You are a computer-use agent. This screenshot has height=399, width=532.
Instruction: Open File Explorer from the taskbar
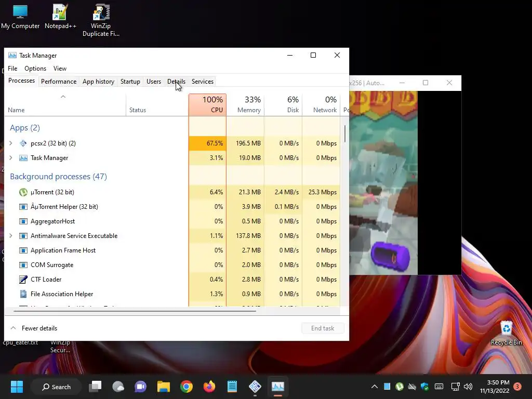tap(164, 387)
